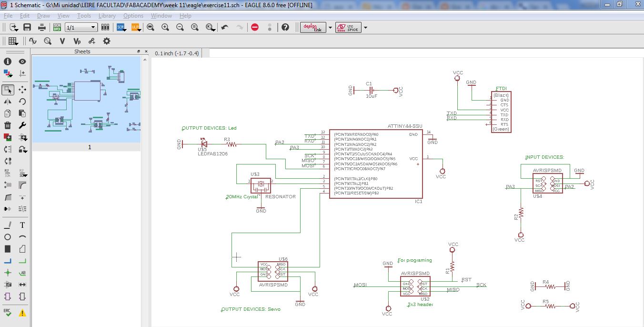This screenshot has width=644, height=327.
Task: Expand the LTC SPICE dropdown arrow
Action: (x=365, y=28)
